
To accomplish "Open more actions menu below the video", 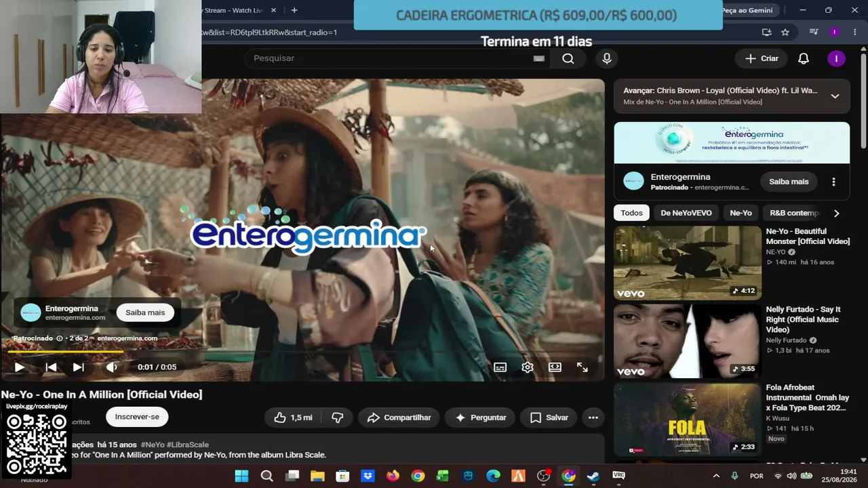I will tap(593, 418).
